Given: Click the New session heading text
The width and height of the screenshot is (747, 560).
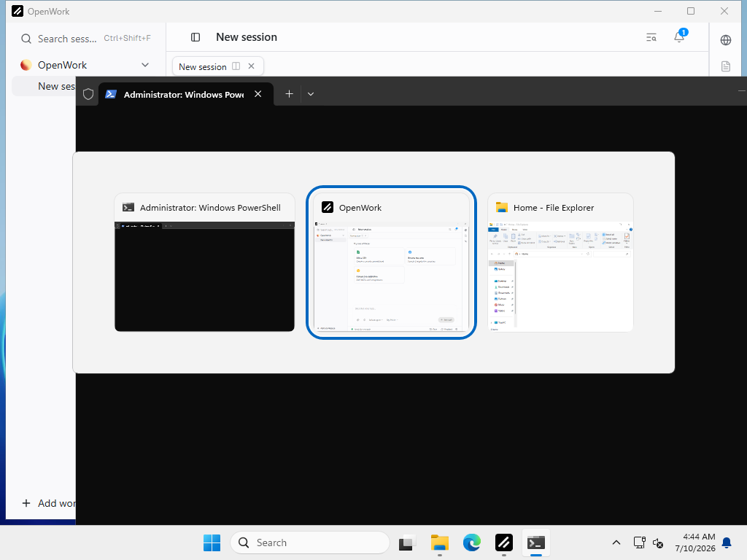Looking at the screenshot, I should (x=247, y=37).
